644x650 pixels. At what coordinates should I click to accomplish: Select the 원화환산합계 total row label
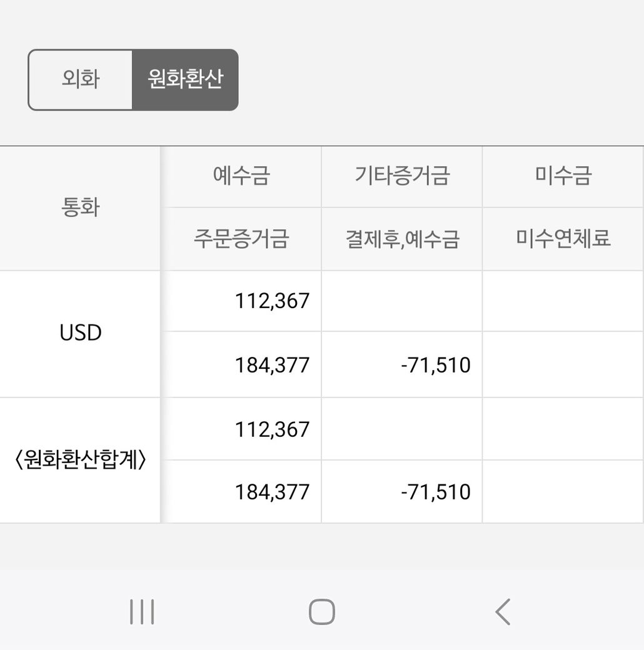point(81,461)
